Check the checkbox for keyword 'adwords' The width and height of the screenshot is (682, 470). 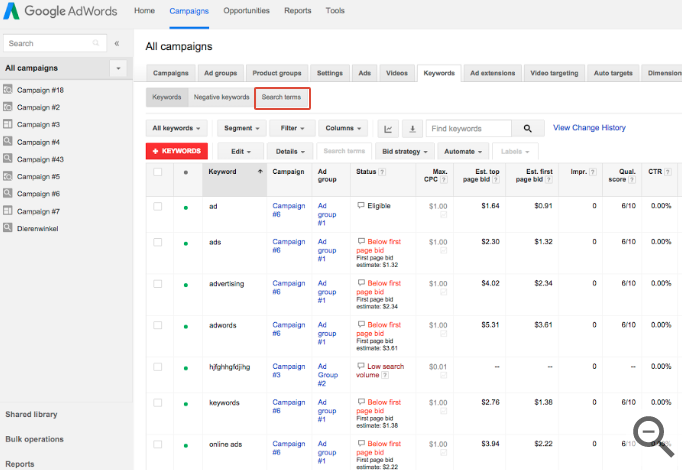157,325
